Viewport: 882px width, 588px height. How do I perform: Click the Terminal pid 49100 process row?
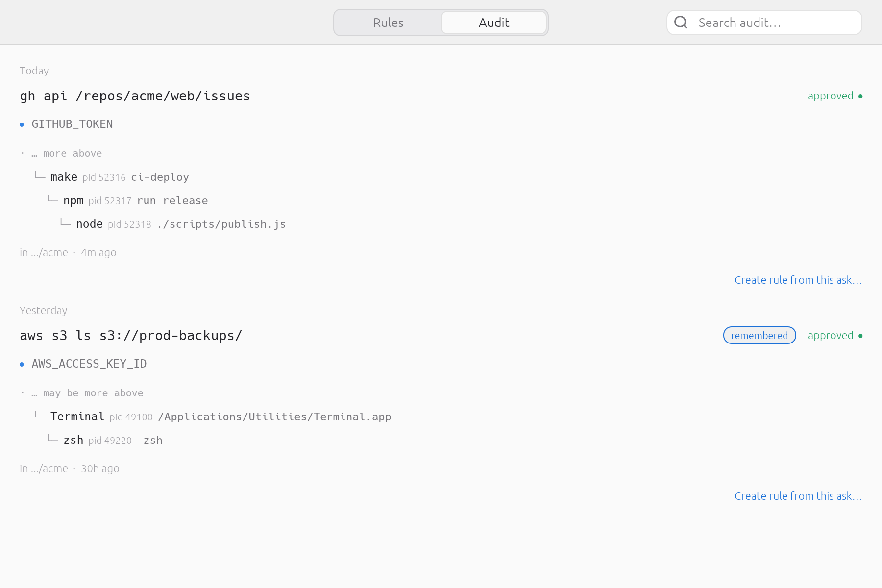[x=212, y=416]
